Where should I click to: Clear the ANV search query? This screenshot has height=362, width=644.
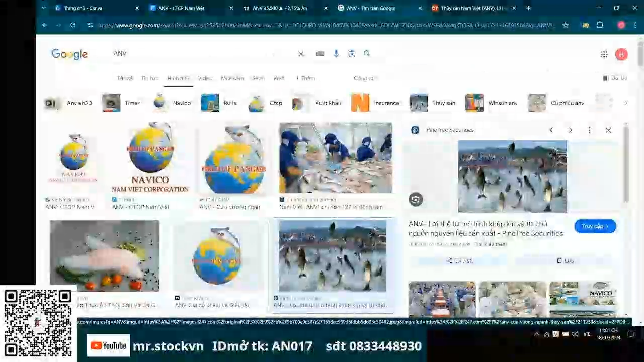(x=301, y=54)
